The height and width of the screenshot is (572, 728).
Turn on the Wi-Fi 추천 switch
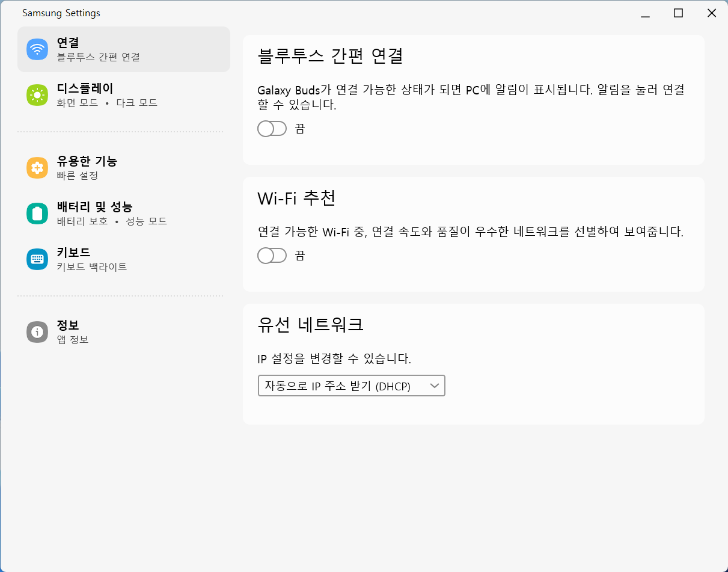(272, 256)
